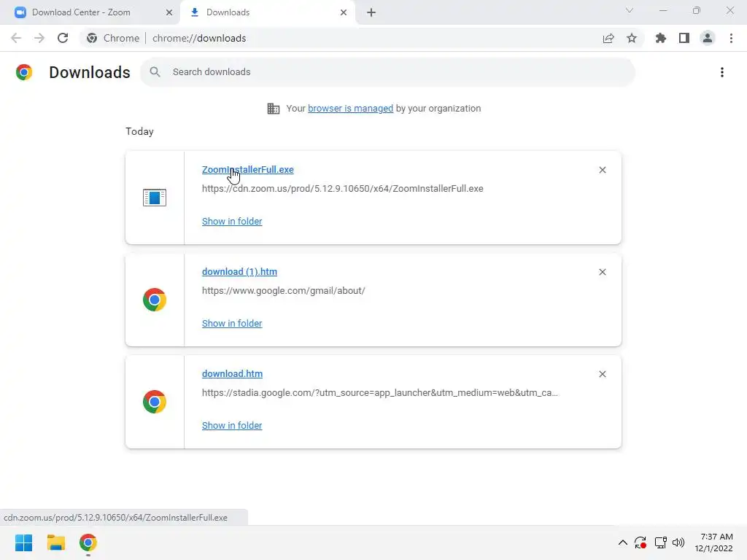Open download.htm file link
This screenshot has height=560, width=747.
[232, 374]
